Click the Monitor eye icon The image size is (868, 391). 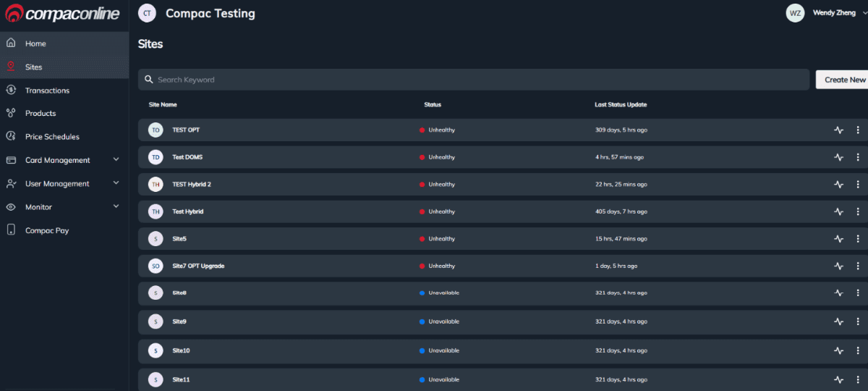pyautogui.click(x=11, y=207)
